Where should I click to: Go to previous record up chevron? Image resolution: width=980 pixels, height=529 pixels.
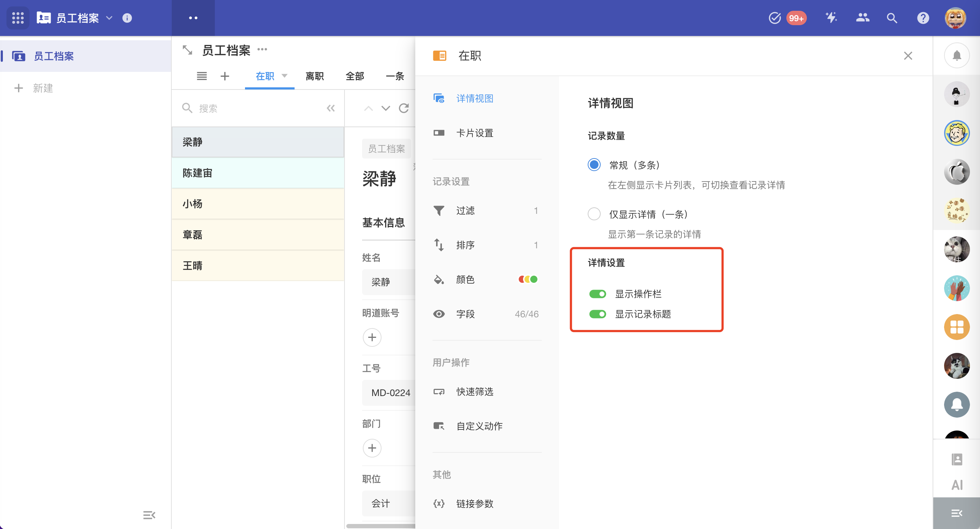tap(368, 109)
